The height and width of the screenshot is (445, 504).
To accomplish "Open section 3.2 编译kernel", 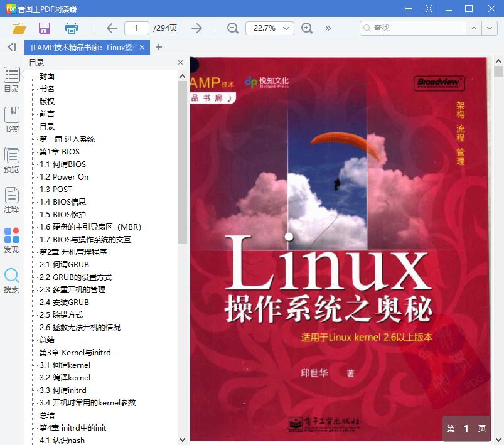I will pyautogui.click(x=65, y=377).
